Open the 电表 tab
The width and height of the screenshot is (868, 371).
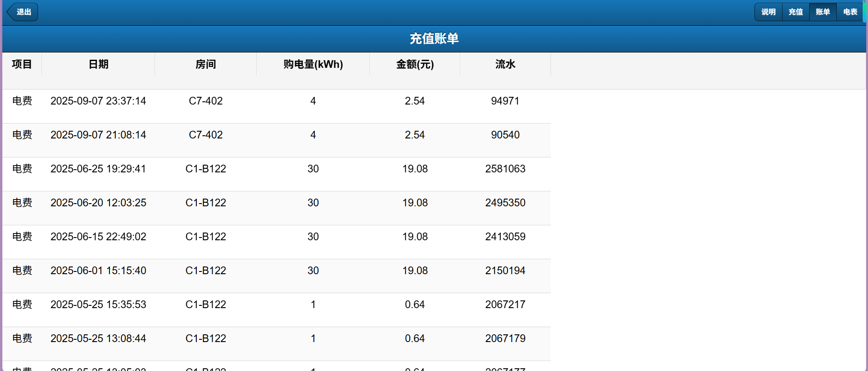[850, 12]
